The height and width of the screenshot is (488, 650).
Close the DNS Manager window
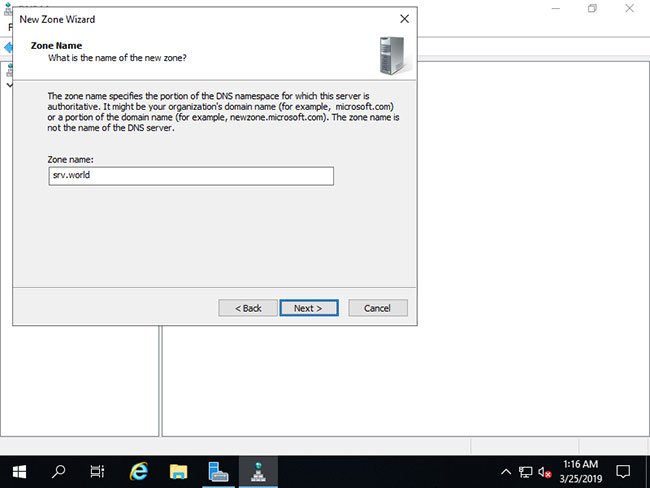pos(630,8)
